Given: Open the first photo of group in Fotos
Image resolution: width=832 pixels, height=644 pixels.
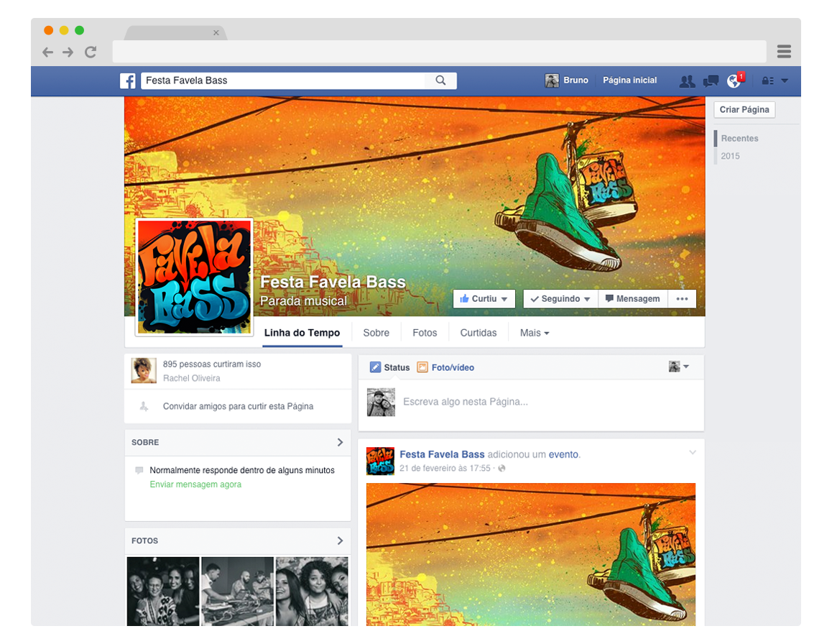Looking at the screenshot, I should [163, 591].
